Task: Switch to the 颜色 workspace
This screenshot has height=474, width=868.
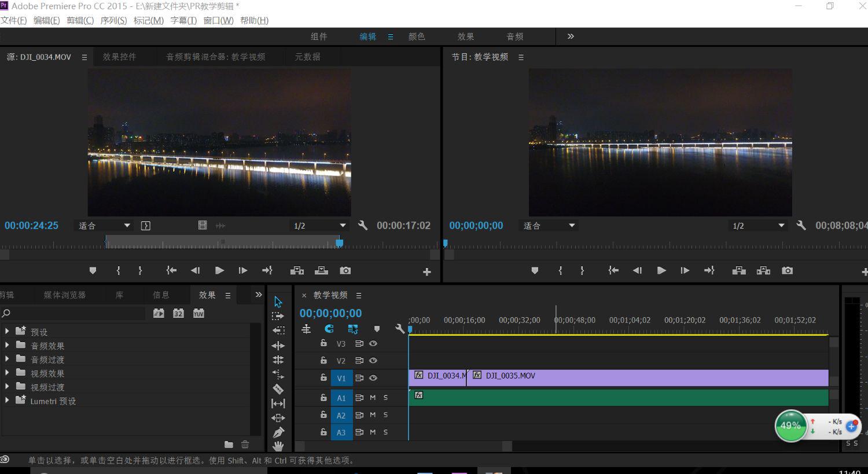Action: (417, 36)
